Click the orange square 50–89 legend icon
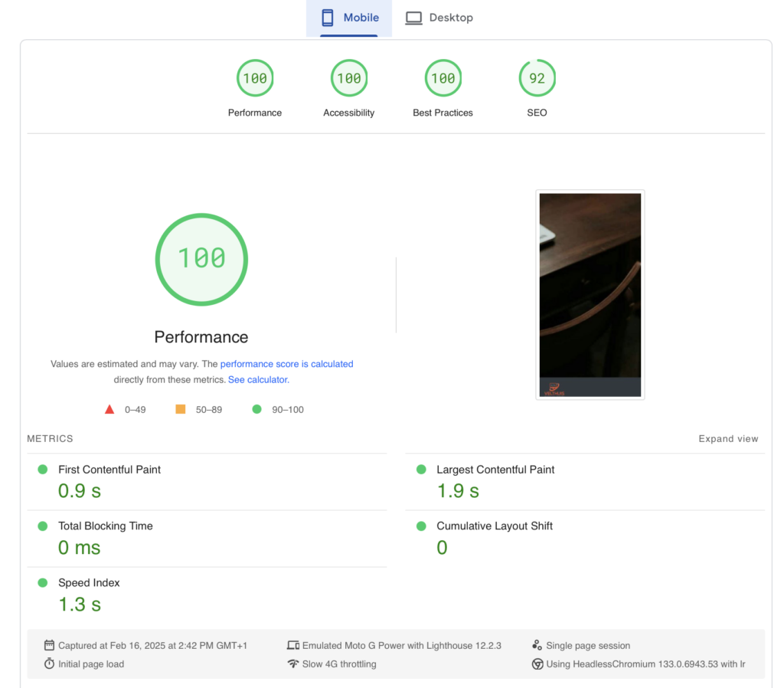Image resolution: width=784 pixels, height=688 pixels. point(181,409)
